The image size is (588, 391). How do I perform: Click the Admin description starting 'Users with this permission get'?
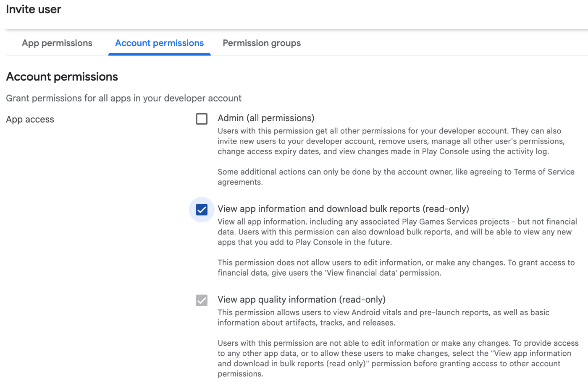click(391, 141)
